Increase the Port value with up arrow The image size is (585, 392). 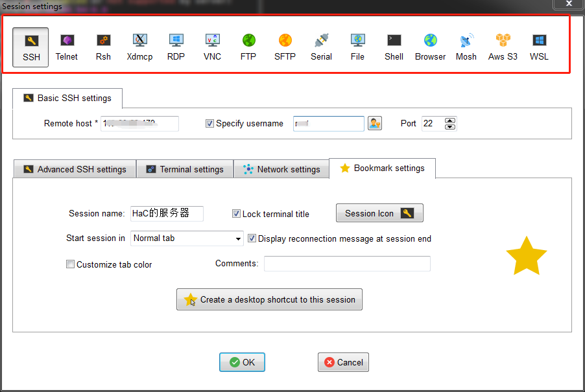tap(450, 121)
